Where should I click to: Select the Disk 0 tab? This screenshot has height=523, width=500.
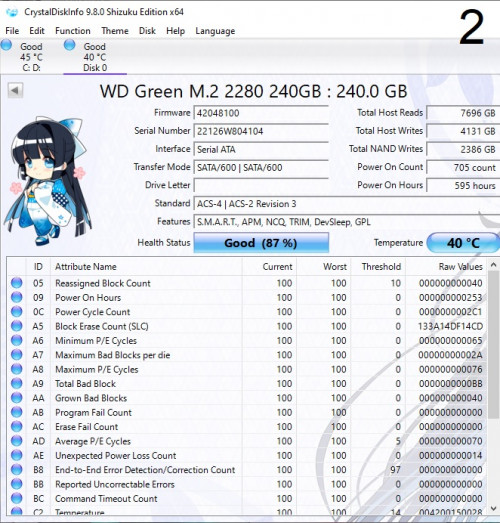point(95,56)
